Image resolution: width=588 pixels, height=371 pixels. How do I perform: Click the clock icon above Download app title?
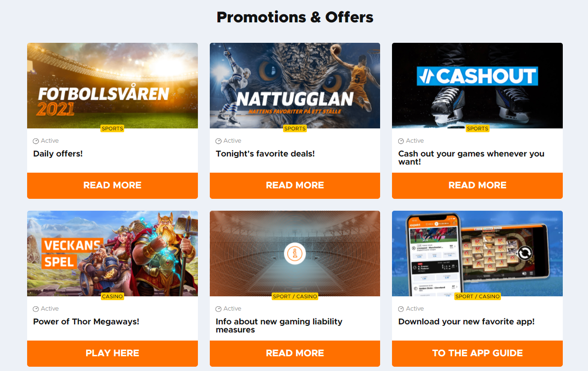click(401, 309)
